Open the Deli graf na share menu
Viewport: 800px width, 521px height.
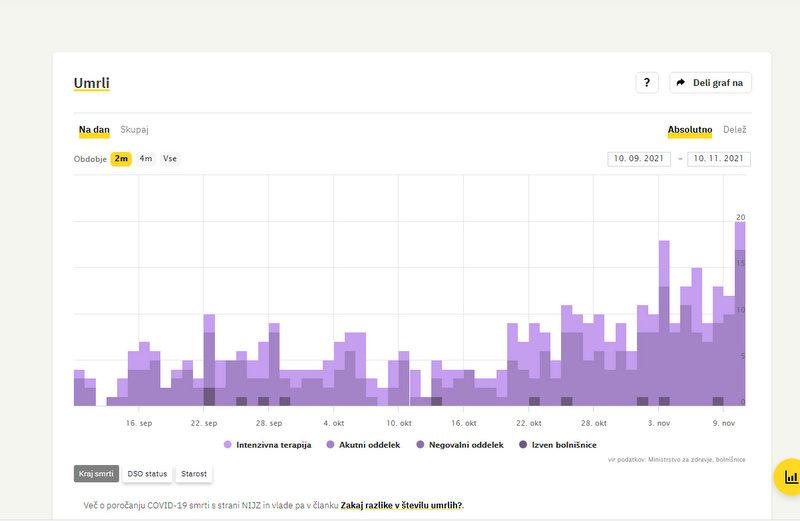coord(711,83)
